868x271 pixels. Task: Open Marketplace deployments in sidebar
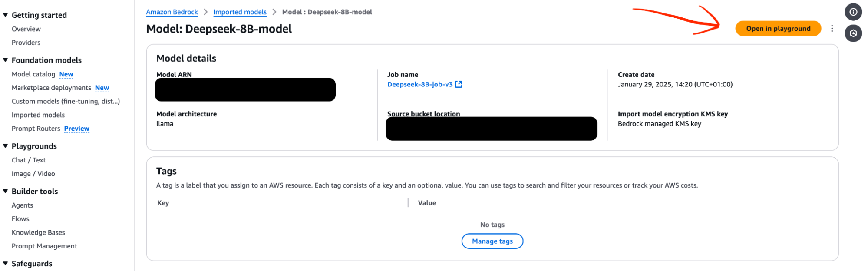coord(51,88)
